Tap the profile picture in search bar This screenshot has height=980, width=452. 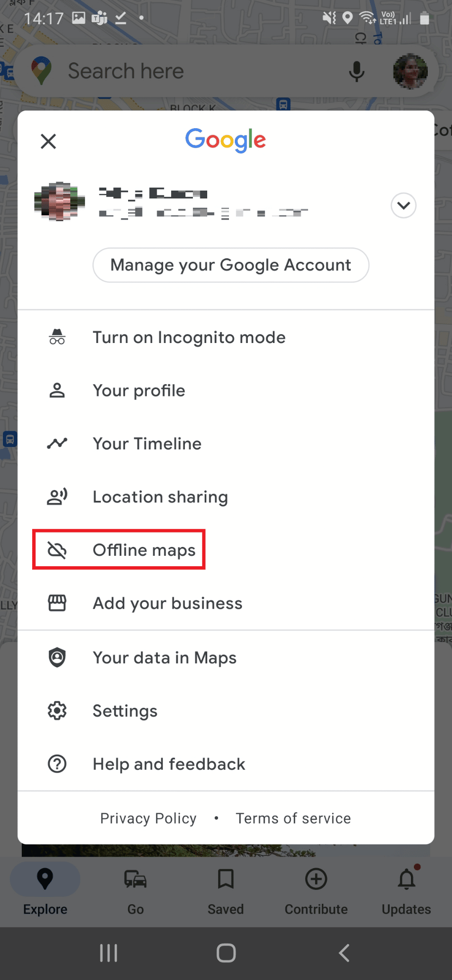[410, 72]
